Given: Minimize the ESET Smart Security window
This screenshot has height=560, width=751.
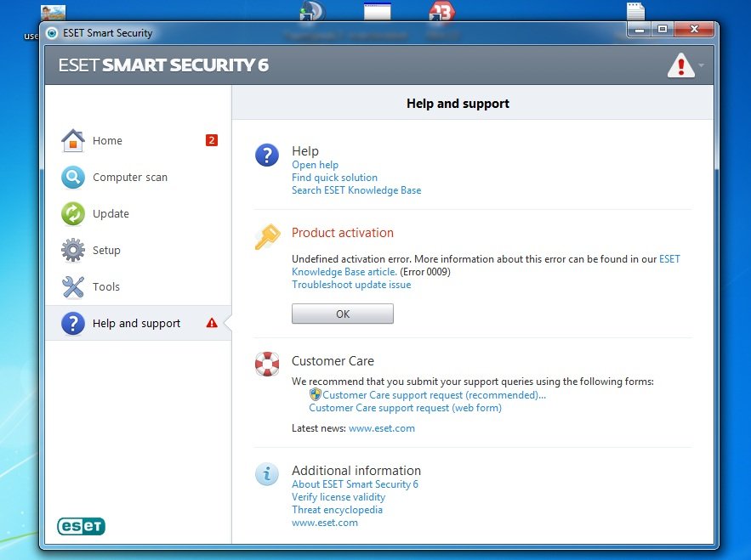Looking at the screenshot, I should 639,30.
